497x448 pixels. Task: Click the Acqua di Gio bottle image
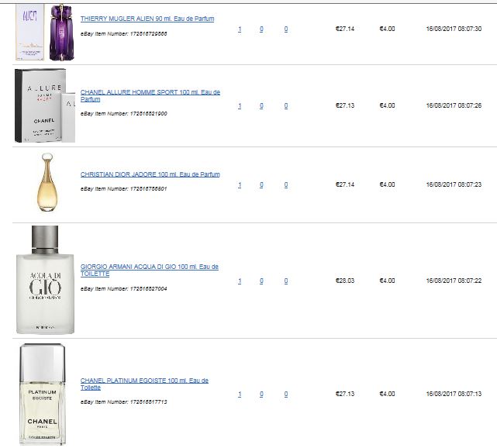45,280
